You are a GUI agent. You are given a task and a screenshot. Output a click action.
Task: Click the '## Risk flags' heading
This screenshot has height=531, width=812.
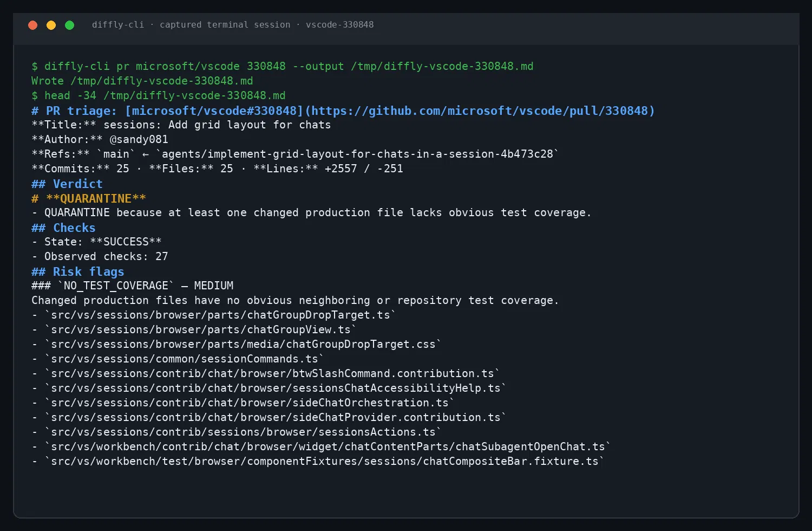click(x=78, y=271)
